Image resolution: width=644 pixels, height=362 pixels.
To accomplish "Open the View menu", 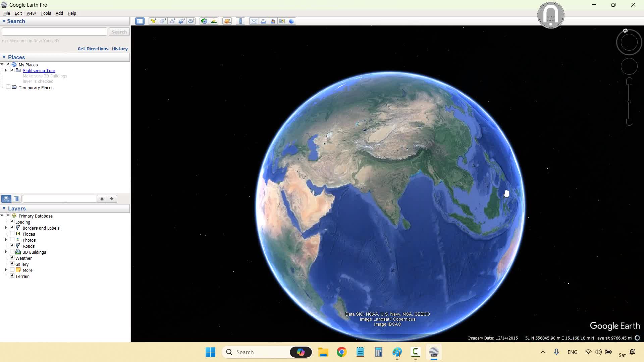I will coord(31,13).
